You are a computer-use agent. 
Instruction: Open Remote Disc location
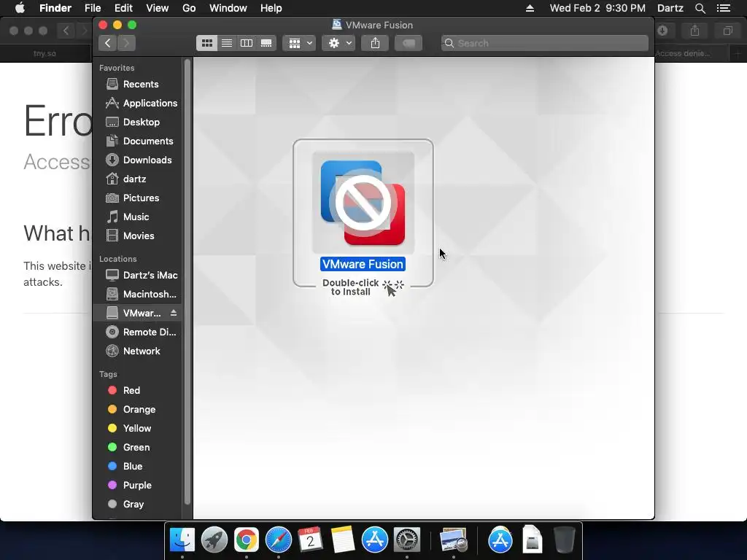pos(137,332)
